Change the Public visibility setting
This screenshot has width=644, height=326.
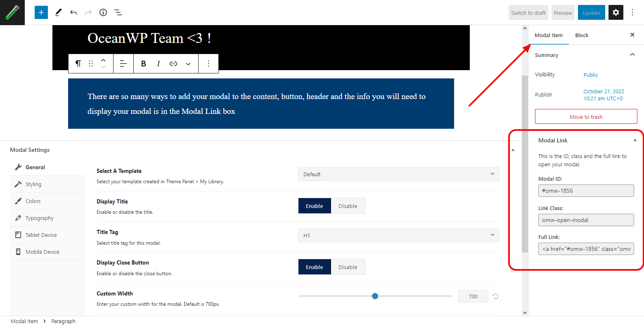point(591,75)
